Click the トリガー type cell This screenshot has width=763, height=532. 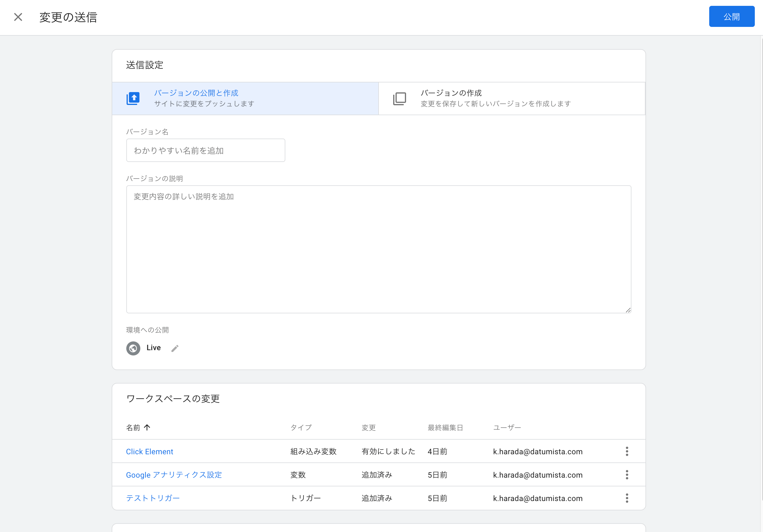pyautogui.click(x=306, y=498)
